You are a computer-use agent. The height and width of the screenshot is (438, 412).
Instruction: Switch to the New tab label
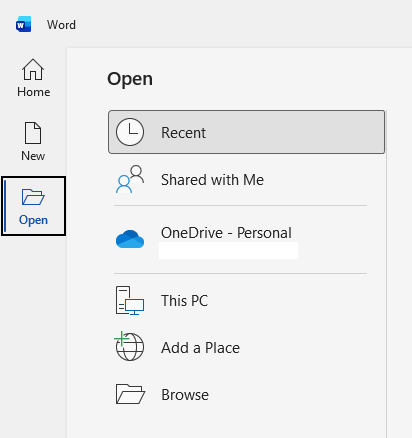pyautogui.click(x=33, y=156)
